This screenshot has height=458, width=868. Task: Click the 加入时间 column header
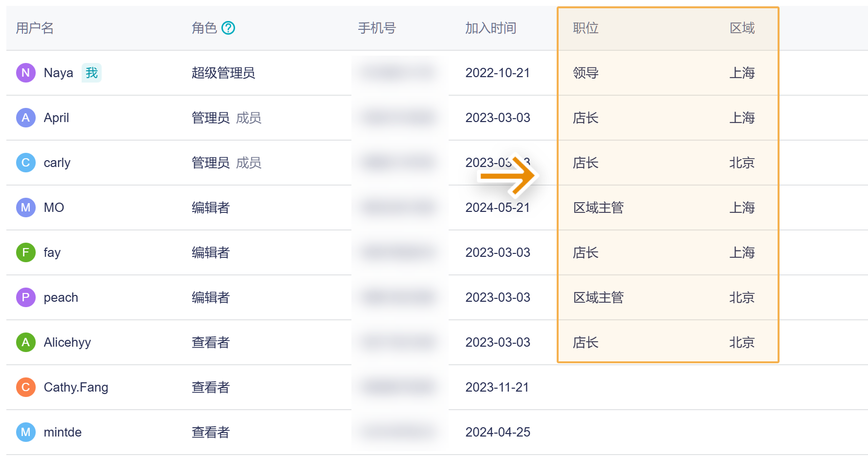[490, 28]
